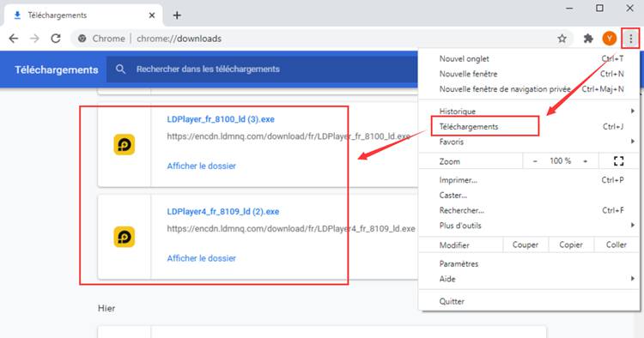Click Afficher le dossier for LDPlayer4_fr_8109_ld
This screenshot has height=338, width=644.
(x=201, y=258)
